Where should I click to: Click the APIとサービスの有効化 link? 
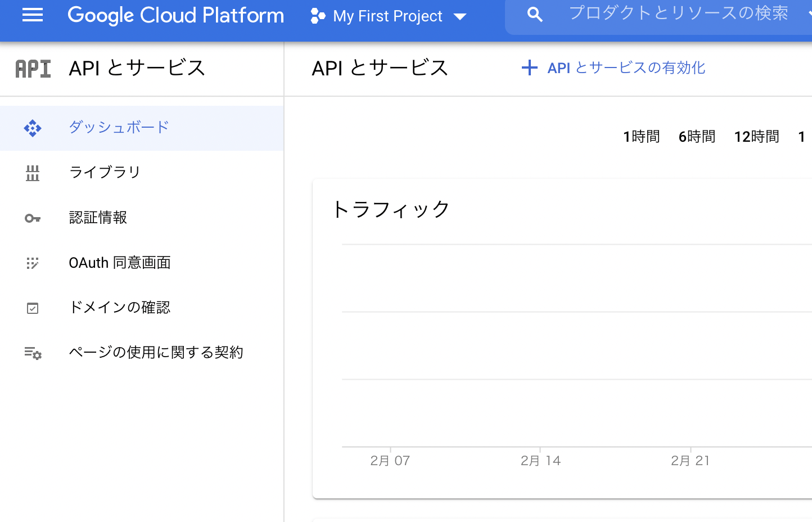tap(626, 67)
